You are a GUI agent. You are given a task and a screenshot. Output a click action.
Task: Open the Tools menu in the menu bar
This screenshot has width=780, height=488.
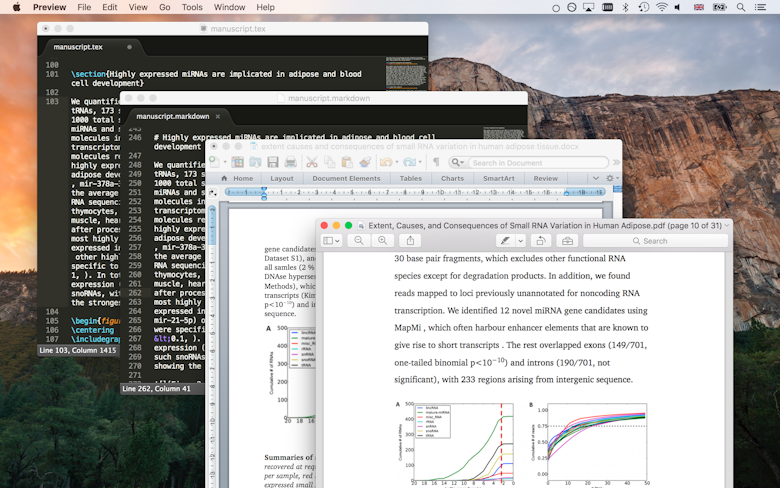(192, 7)
